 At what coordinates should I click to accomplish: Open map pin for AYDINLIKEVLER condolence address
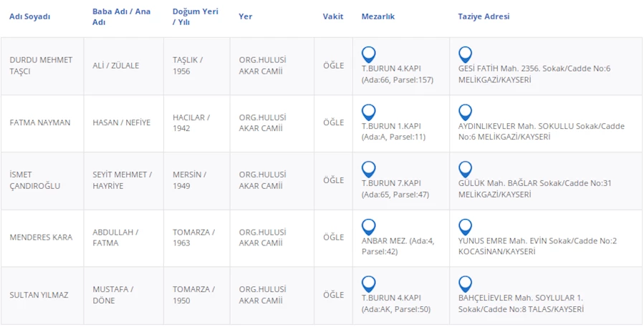(465, 112)
